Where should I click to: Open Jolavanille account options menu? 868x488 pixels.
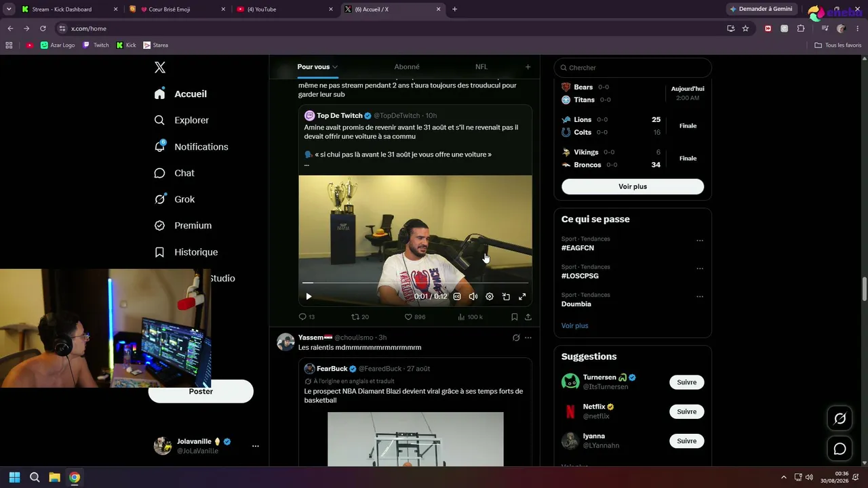[256, 446]
